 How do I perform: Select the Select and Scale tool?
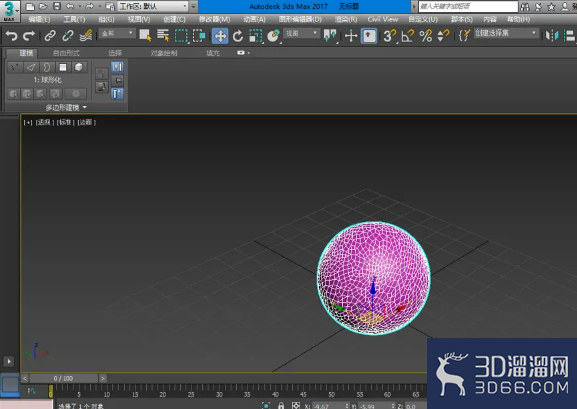[255, 36]
